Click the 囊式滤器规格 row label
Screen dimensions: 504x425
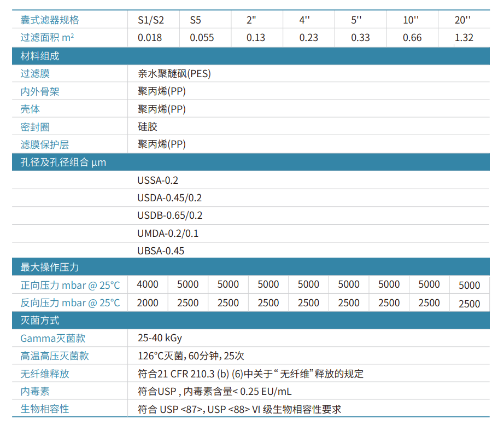50,20
